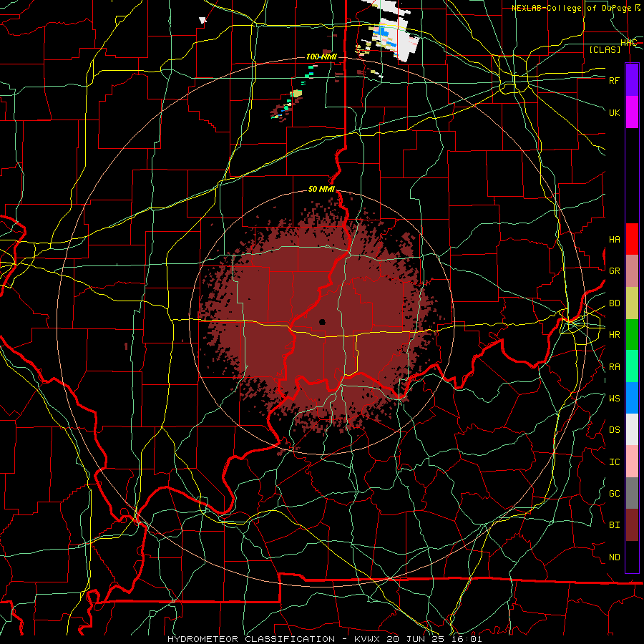Click the BD legend label text
Image resolution: width=644 pixels, height=644 pixels.
point(615,303)
